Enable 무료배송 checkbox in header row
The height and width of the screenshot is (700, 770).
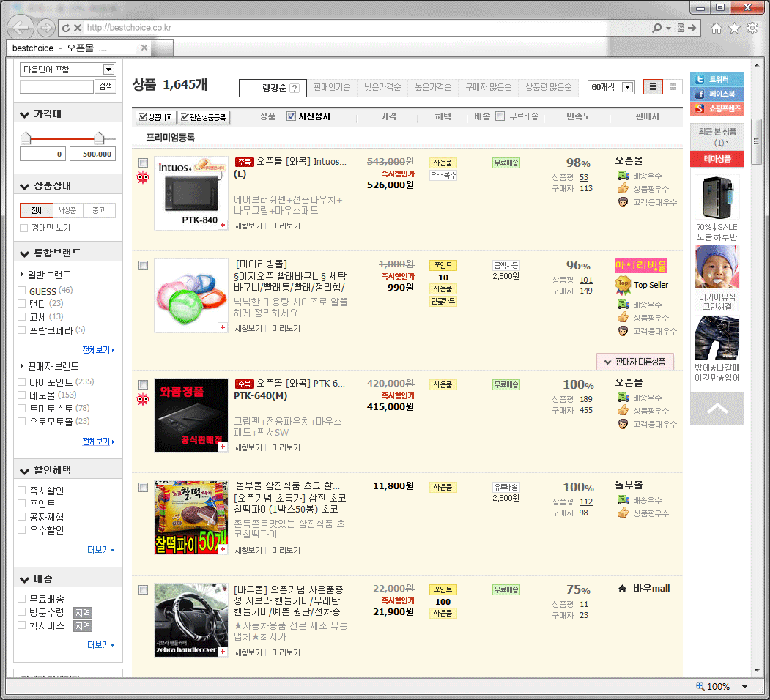pos(500,116)
